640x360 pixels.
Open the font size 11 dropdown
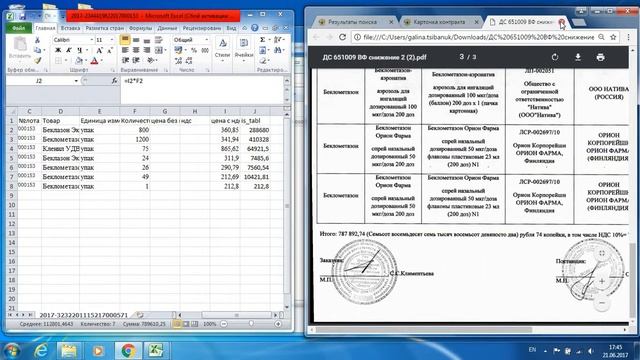coord(112,40)
